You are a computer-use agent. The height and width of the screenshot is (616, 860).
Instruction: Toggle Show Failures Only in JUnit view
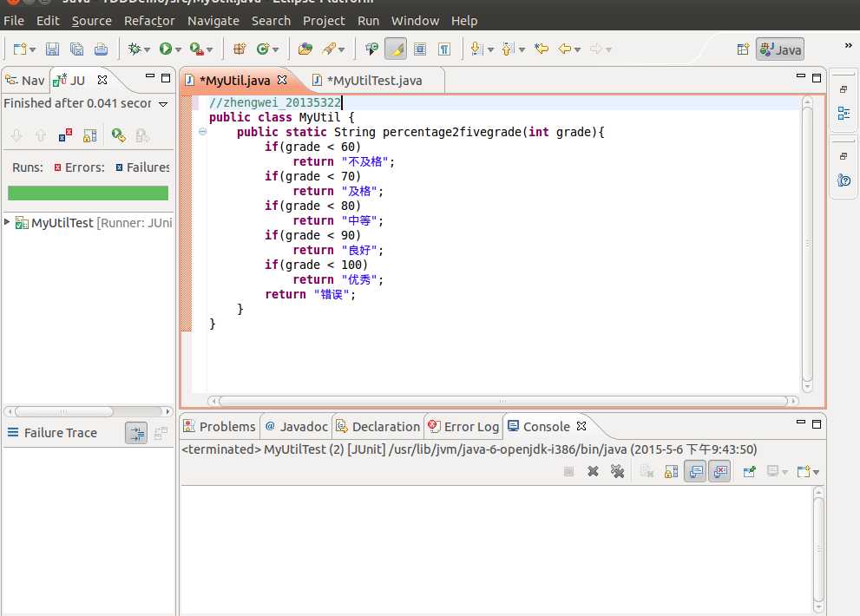click(x=65, y=135)
